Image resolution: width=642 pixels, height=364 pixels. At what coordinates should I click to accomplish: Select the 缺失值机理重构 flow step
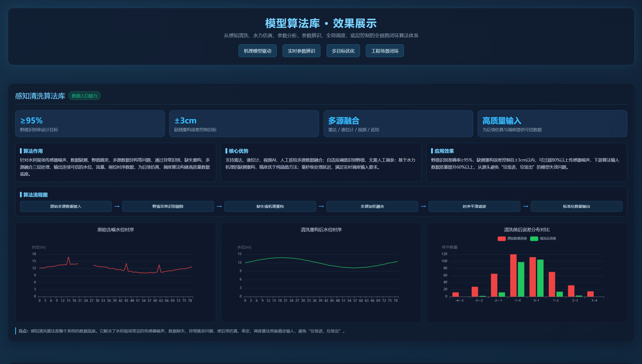click(x=270, y=206)
